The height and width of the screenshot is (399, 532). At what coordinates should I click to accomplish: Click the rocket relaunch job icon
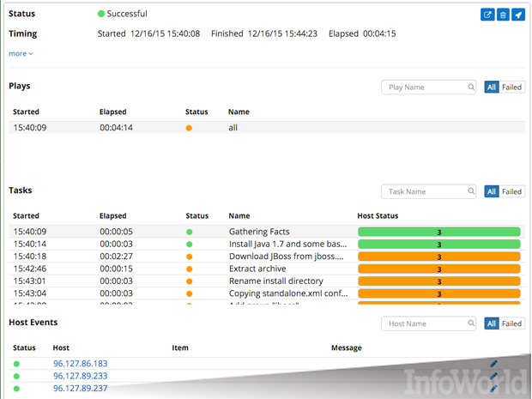click(x=517, y=15)
